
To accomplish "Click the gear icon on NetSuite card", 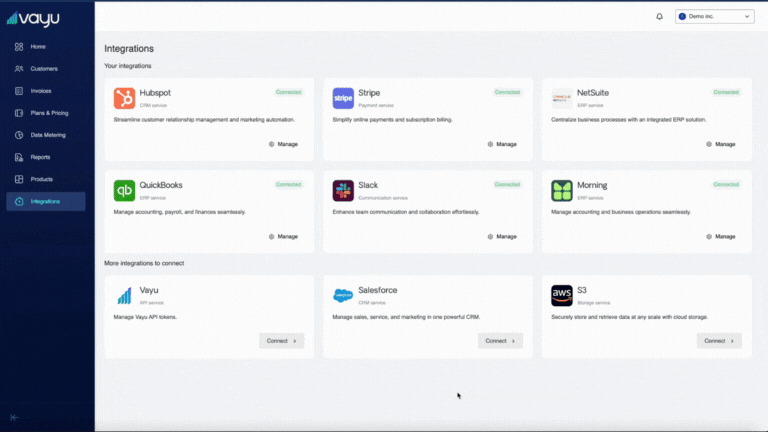I will point(709,144).
